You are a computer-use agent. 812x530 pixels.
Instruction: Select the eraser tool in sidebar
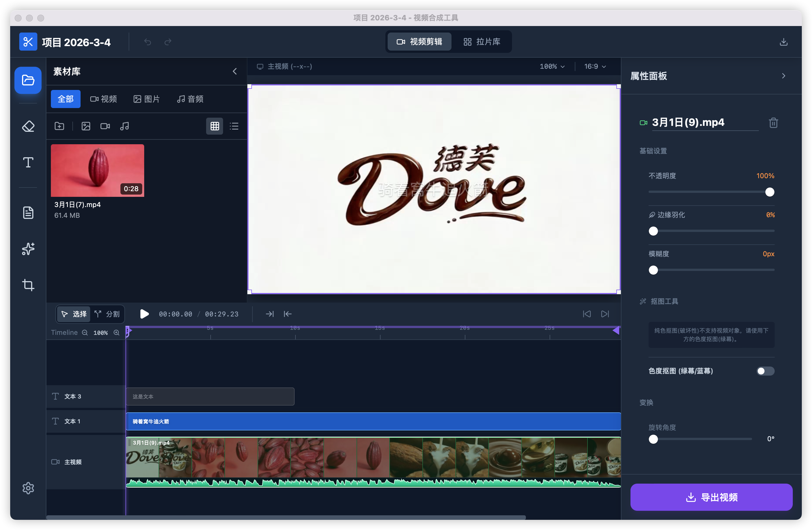click(x=28, y=126)
